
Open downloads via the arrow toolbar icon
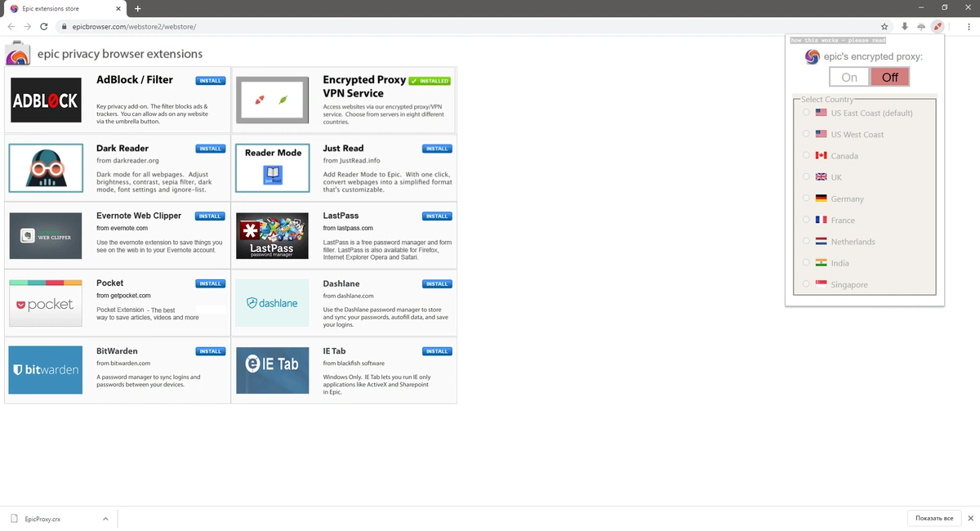click(905, 26)
